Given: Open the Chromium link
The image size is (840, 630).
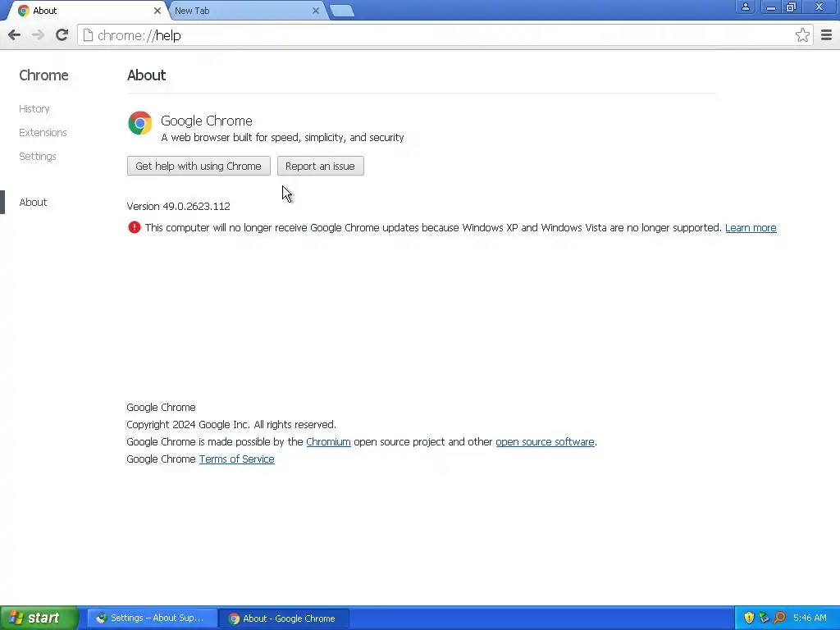Looking at the screenshot, I should pyautogui.click(x=328, y=442).
